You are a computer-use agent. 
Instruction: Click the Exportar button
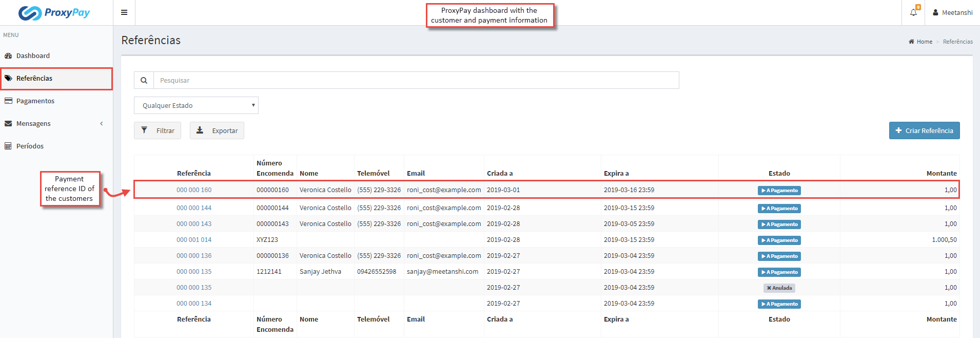pos(217,130)
